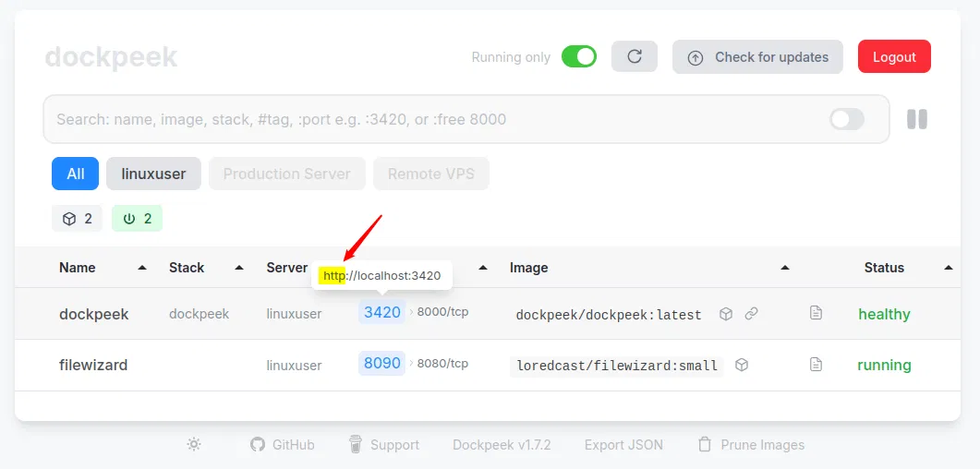Toggle the Running only switch
The width and height of the screenshot is (980, 469).
(x=579, y=57)
